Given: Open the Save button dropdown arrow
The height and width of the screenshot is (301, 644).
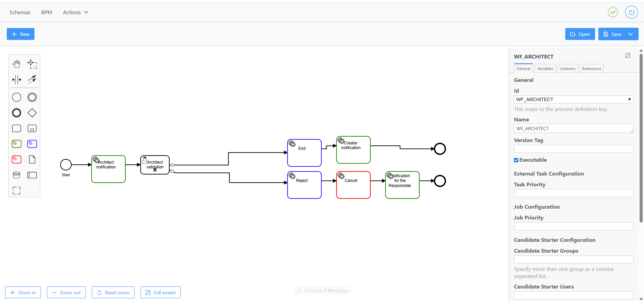Looking at the screenshot, I should (630, 34).
